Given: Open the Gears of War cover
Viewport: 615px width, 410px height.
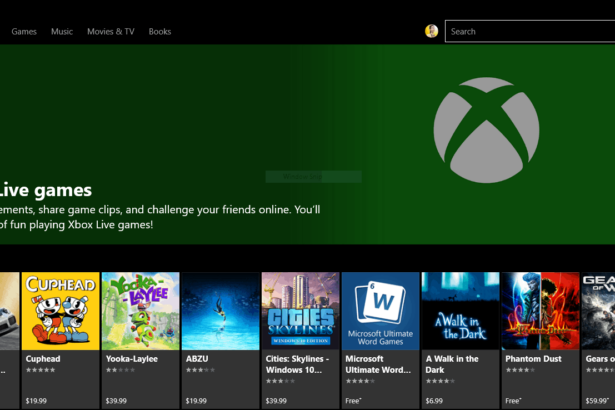Looking at the screenshot, I should [x=599, y=311].
